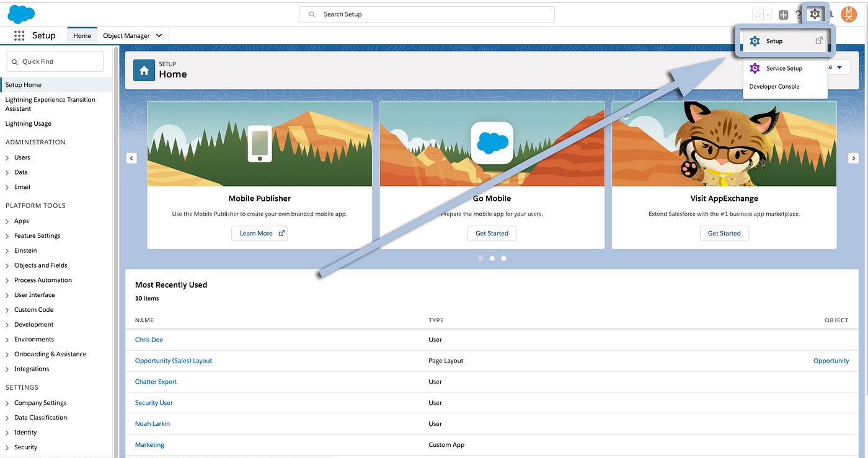
Task: Click the Opportunity object link
Action: tap(831, 361)
